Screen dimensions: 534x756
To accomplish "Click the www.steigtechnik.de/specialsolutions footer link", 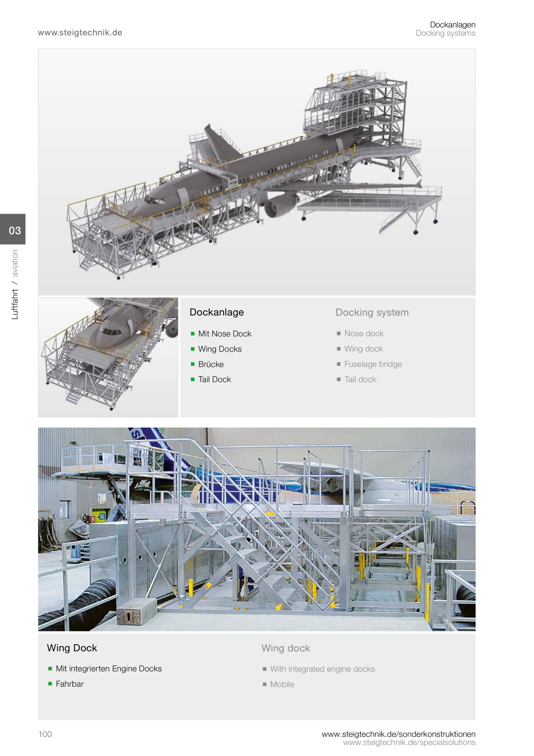I will point(409,743).
